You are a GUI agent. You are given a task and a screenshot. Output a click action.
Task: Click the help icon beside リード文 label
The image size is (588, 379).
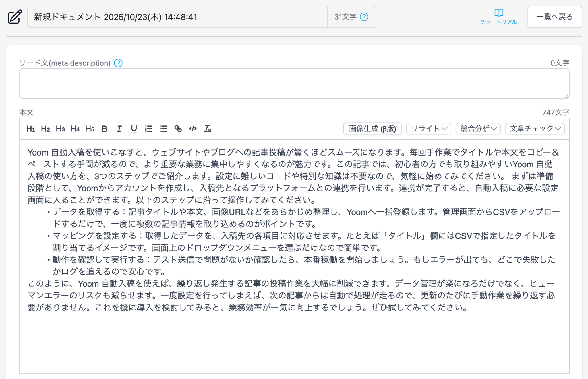(118, 63)
